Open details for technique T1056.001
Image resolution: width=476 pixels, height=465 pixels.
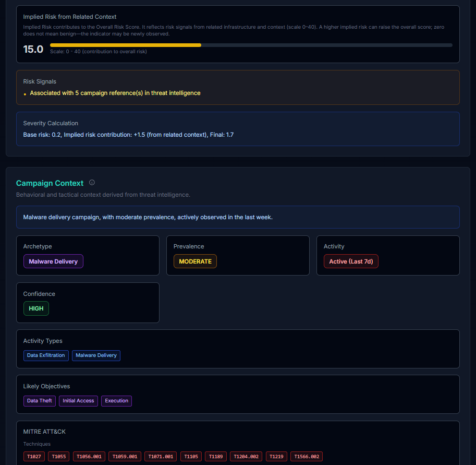(x=89, y=456)
